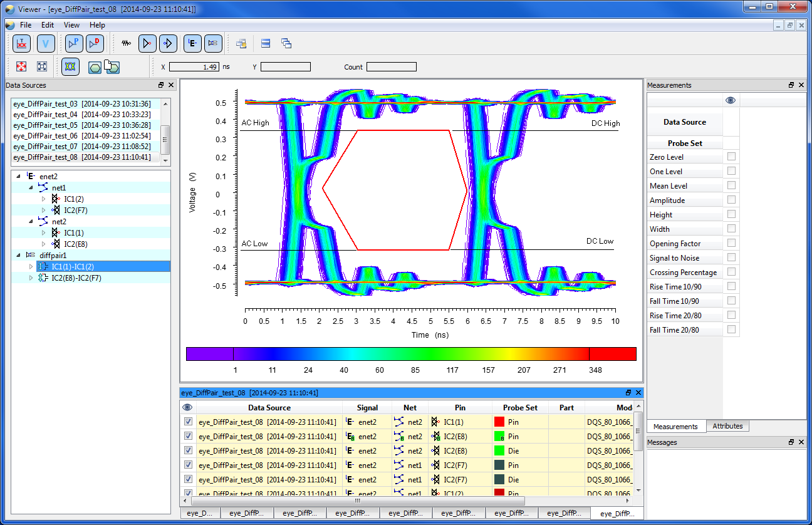Switch to the Attributes tab
This screenshot has width=812, height=525.
coord(727,426)
